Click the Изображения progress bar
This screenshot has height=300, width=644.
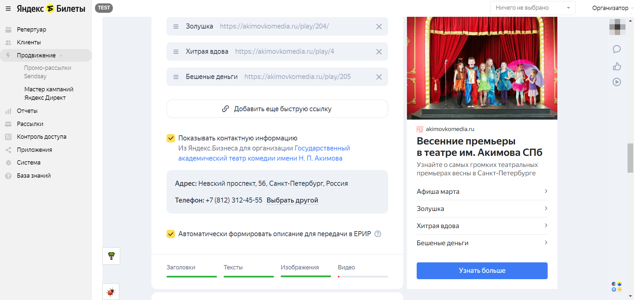pos(306,276)
